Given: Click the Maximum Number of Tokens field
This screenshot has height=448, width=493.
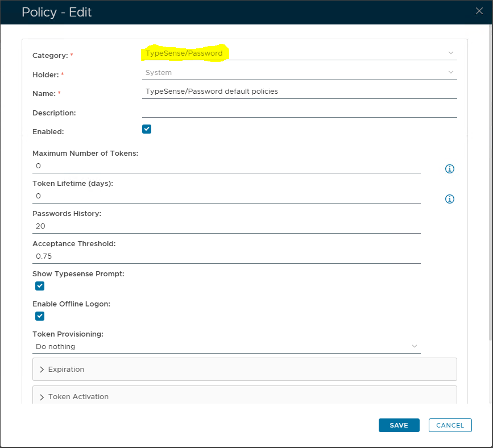Looking at the screenshot, I should point(226,166).
